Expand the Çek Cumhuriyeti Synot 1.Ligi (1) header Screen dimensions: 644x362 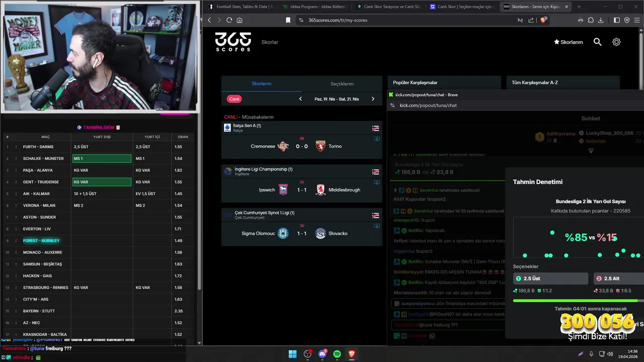pyautogui.click(x=302, y=215)
